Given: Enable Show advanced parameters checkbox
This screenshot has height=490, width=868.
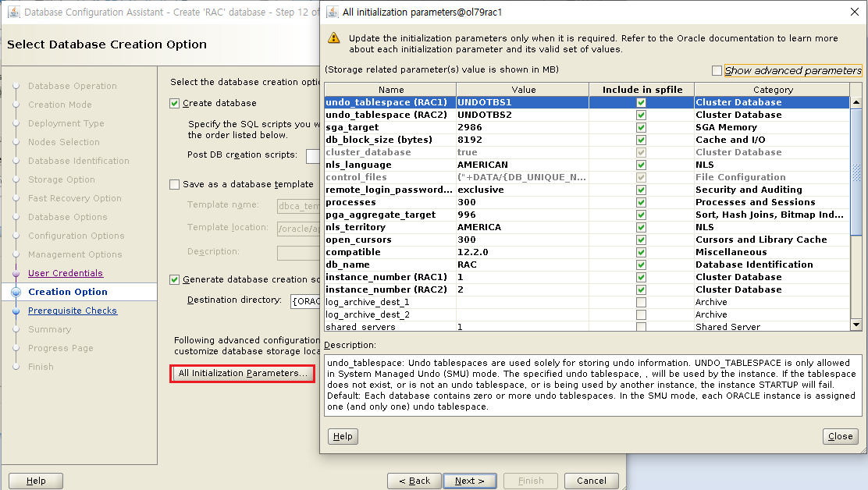Looking at the screenshot, I should (717, 70).
